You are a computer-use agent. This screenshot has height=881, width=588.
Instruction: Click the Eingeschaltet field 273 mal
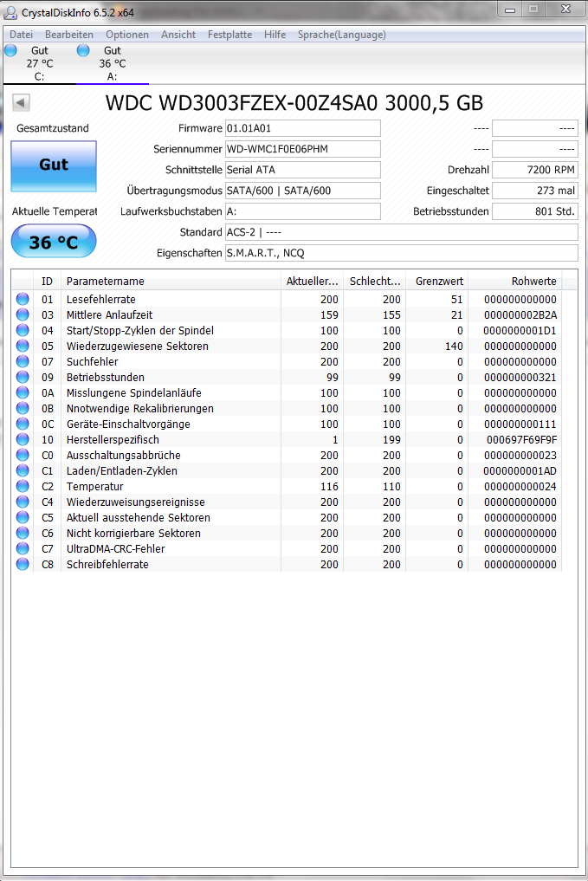(x=535, y=191)
